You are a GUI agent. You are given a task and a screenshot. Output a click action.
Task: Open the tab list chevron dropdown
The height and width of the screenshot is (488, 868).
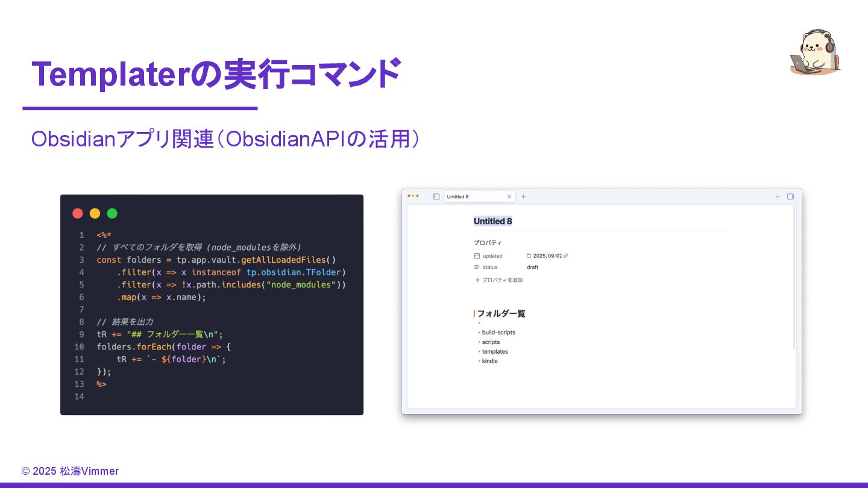pyautogui.click(x=778, y=196)
